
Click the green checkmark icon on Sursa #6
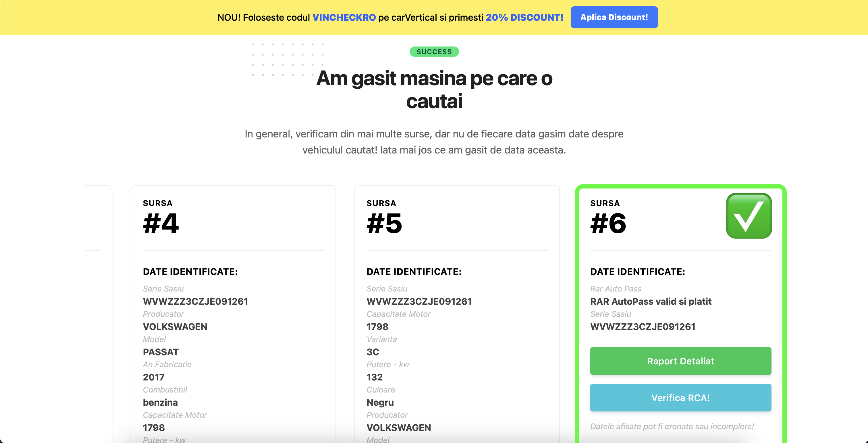tap(749, 216)
